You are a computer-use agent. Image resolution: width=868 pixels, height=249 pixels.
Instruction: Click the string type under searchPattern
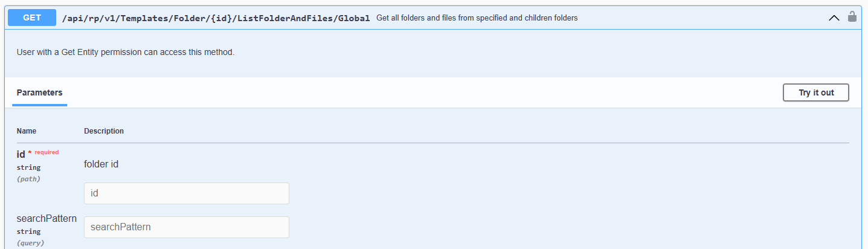click(28, 231)
